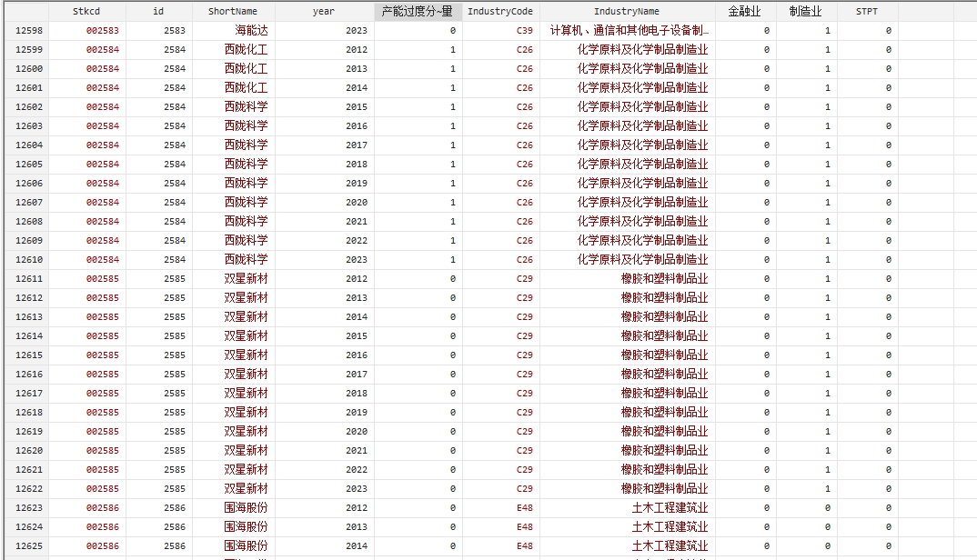Select the 金融业 column header
977x560 pixels.
coord(745,11)
